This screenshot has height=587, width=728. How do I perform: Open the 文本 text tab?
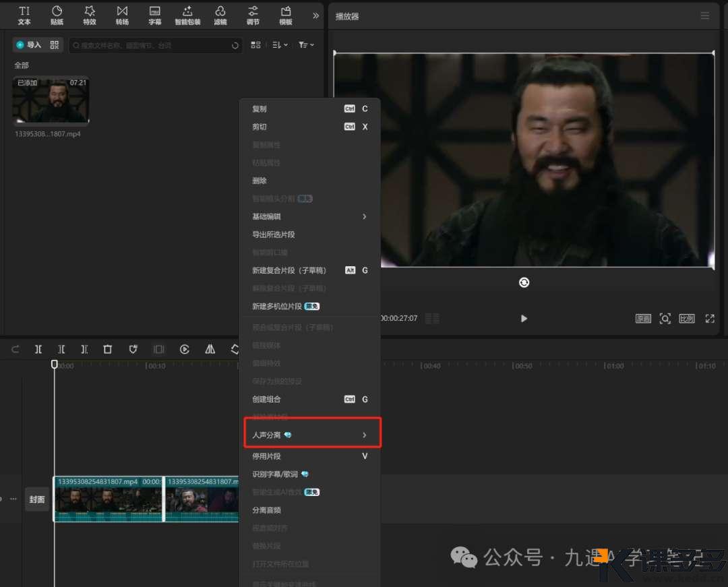[x=24, y=16]
